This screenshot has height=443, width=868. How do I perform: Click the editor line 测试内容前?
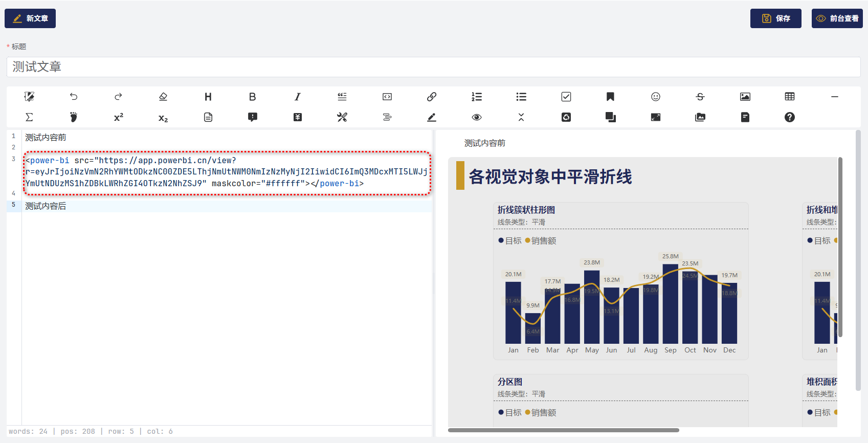tap(46, 137)
